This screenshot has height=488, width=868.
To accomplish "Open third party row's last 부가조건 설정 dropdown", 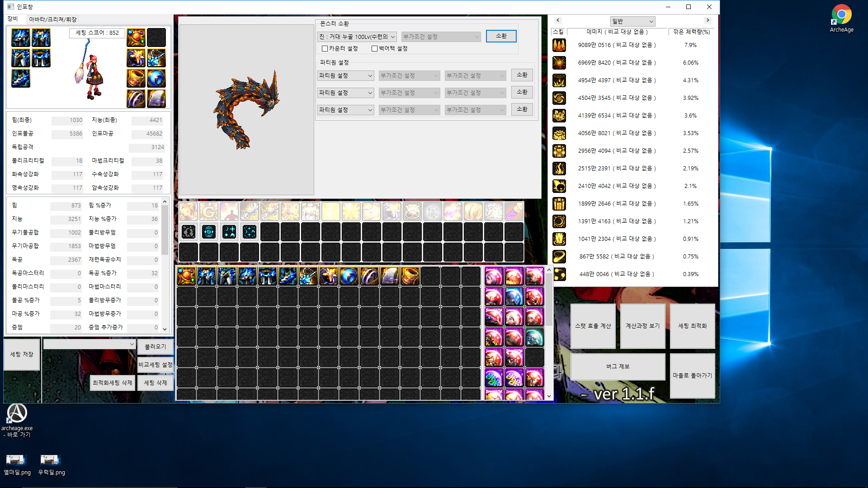I will pyautogui.click(x=475, y=110).
